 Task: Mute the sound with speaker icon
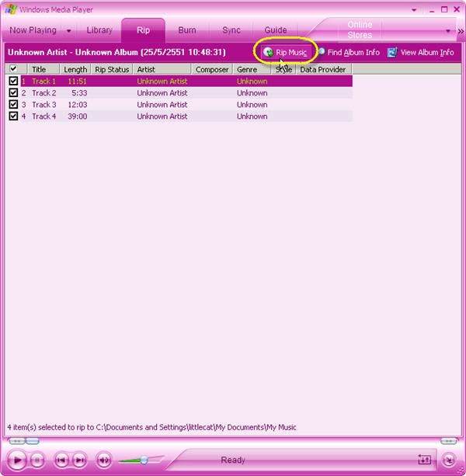coord(104,460)
